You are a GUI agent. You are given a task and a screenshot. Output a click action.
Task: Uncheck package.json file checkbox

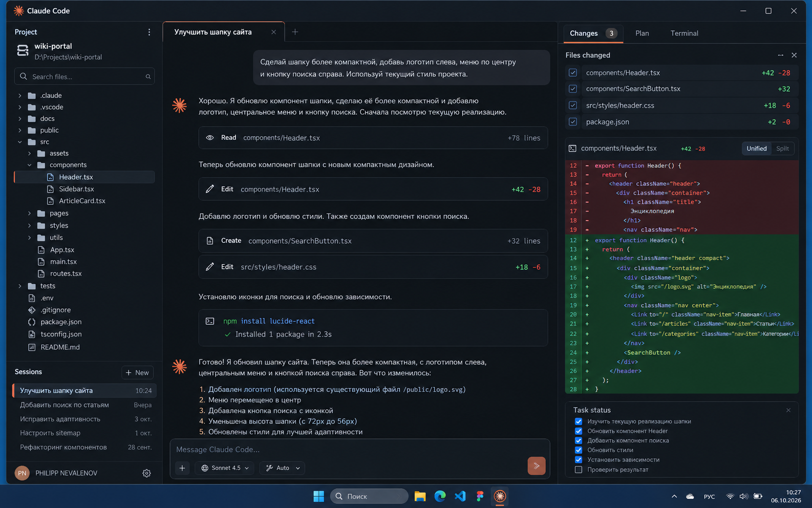coord(573,122)
